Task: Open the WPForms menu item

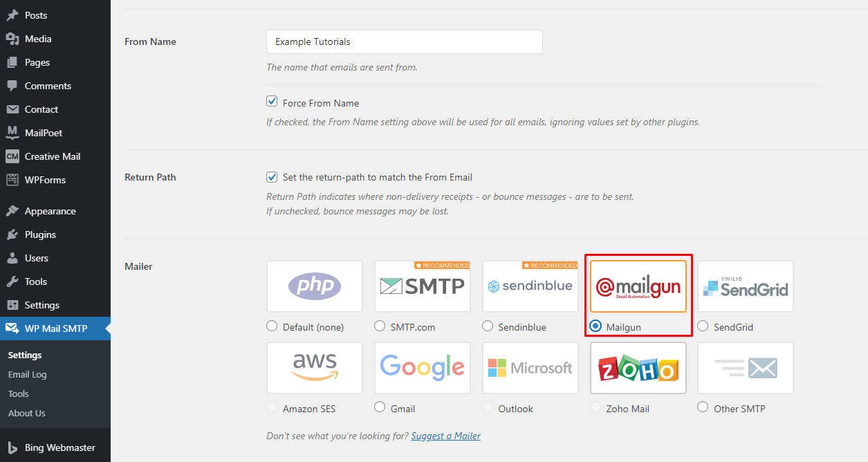Action: 45,180
